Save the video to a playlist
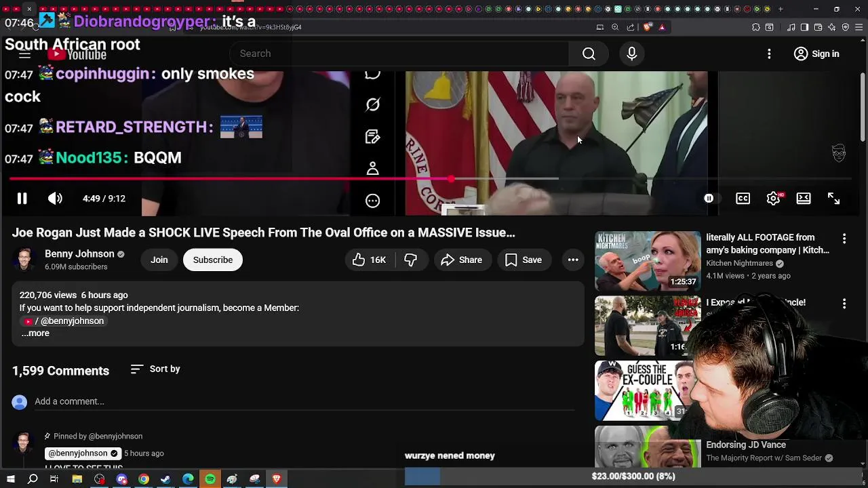Viewport: 868px width, 488px height. 523,260
